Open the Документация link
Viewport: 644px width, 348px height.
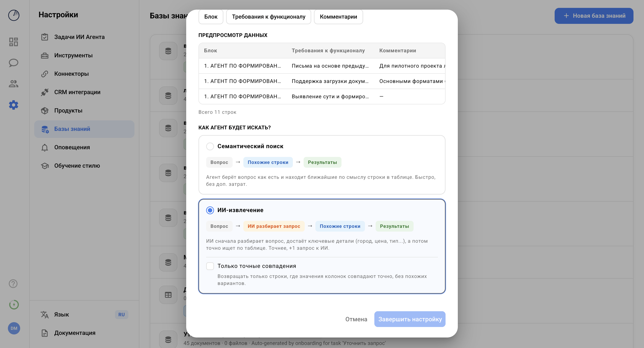75,333
